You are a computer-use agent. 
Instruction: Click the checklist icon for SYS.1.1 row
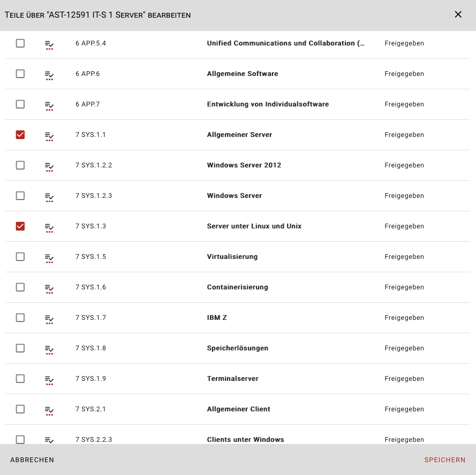point(49,135)
